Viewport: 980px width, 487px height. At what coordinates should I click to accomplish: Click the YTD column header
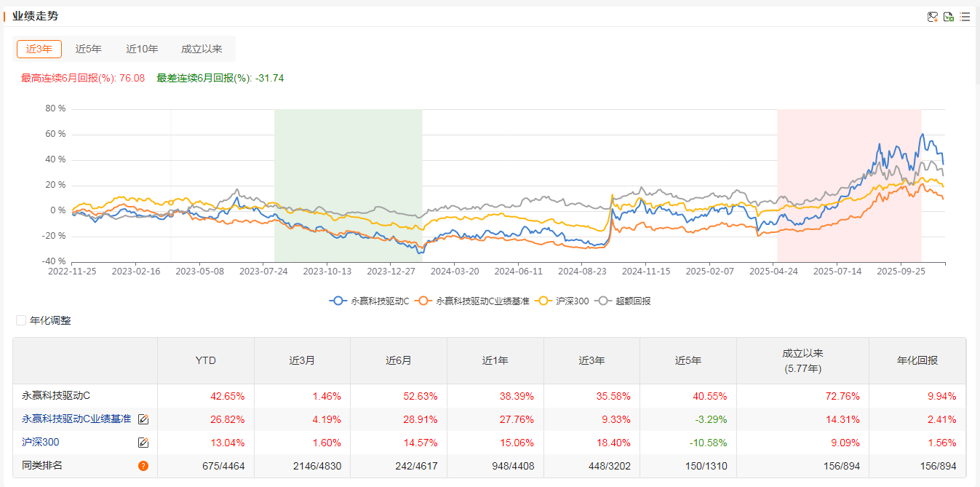point(206,360)
